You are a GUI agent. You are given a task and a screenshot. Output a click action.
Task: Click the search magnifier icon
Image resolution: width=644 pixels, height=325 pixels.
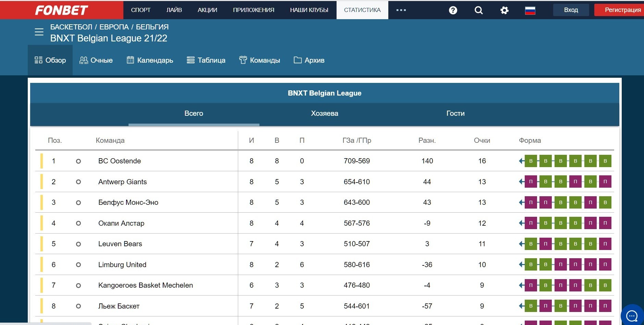(x=478, y=10)
